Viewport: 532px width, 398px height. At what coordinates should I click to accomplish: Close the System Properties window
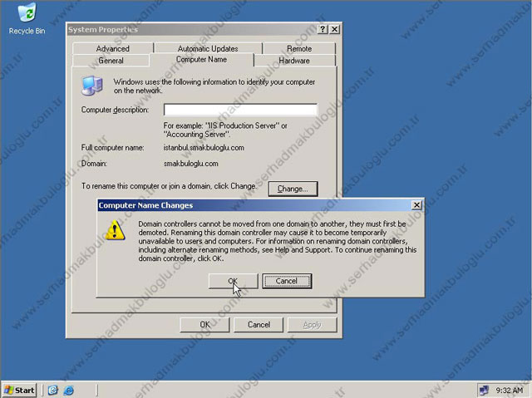(334, 29)
